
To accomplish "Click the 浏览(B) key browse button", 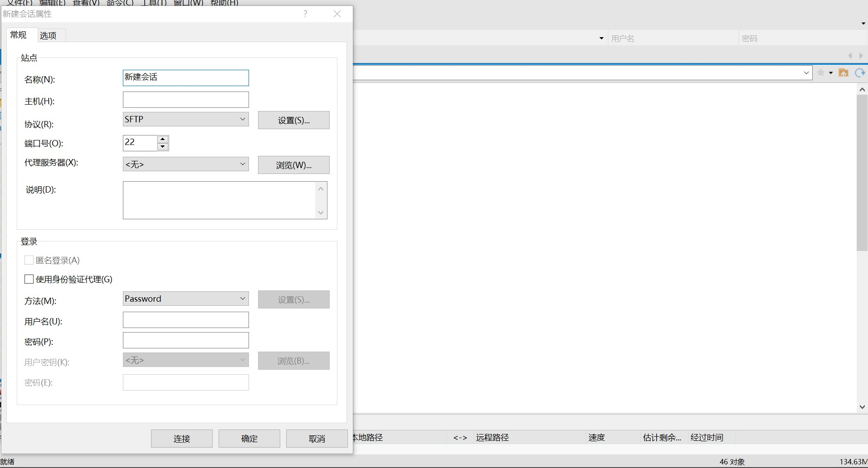I will click(x=294, y=361).
